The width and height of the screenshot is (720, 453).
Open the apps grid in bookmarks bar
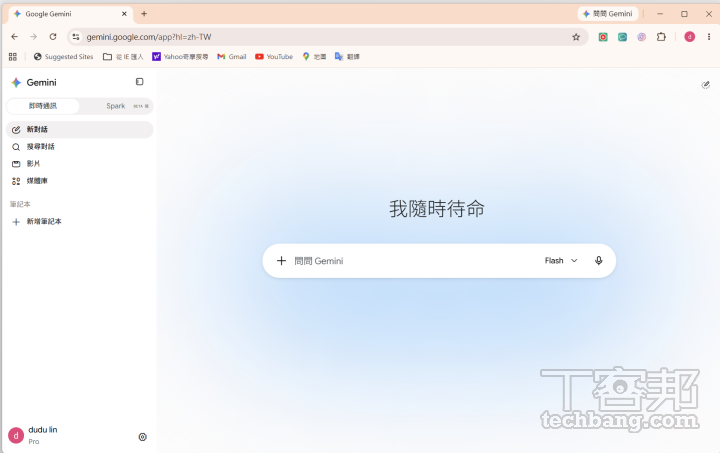click(13, 56)
